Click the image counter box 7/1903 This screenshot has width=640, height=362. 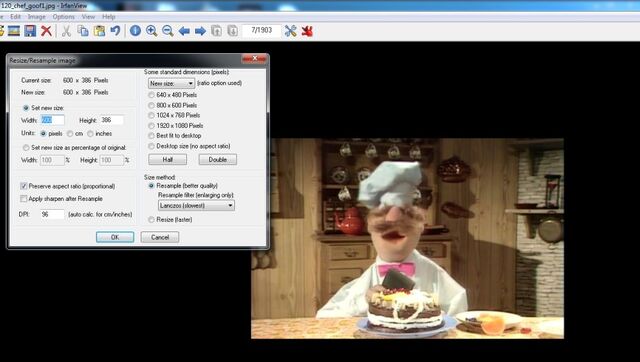[x=262, y=31]
